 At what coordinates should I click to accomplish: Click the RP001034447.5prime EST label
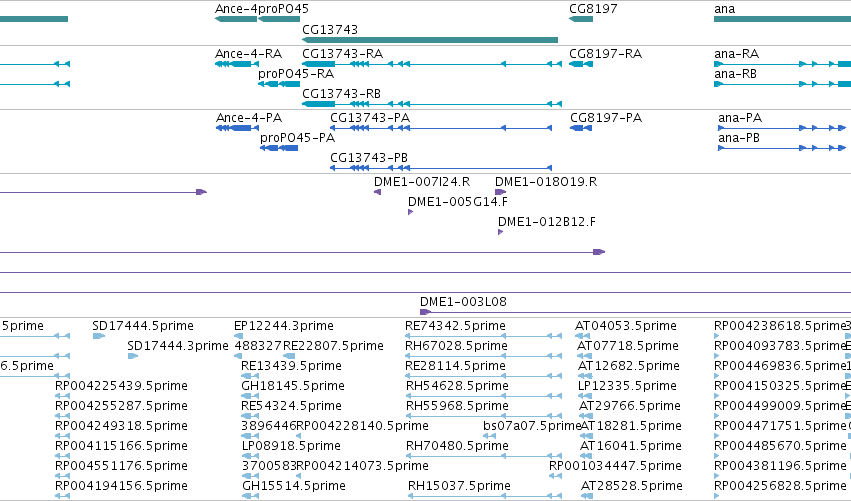coord(615,466)
